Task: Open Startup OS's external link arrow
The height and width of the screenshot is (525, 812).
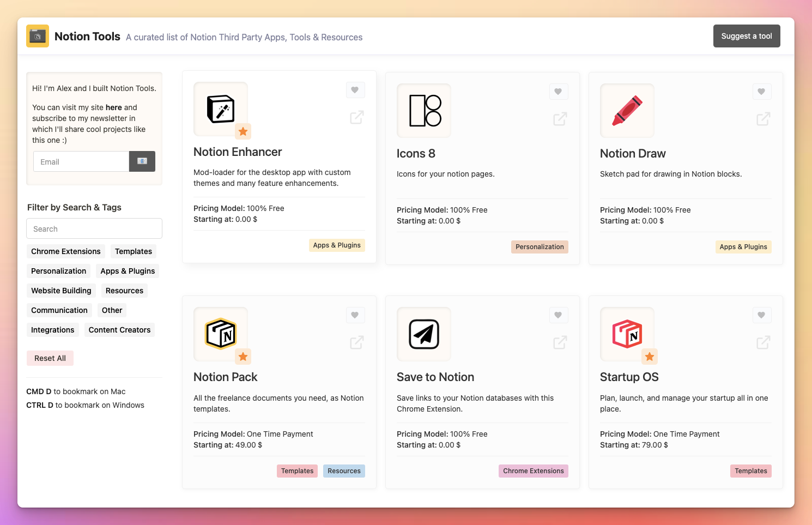Action: 763,342
